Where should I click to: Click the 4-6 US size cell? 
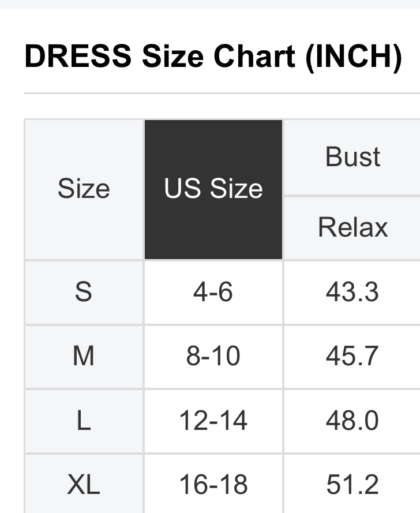[x=213, y=292]
